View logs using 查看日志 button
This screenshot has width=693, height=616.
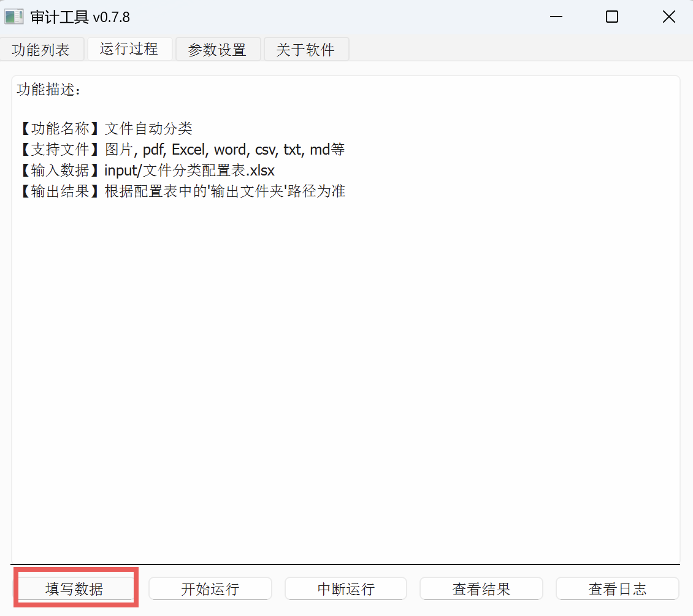[x=618, y=588]
